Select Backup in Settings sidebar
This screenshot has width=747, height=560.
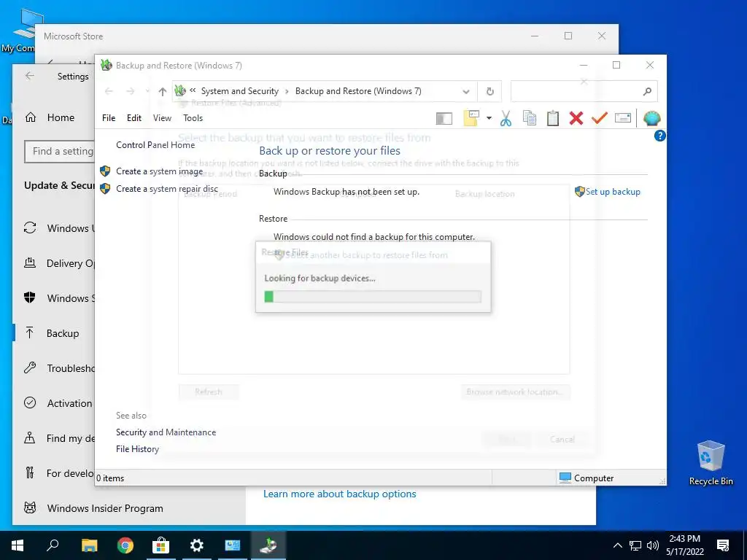point(63,333)
